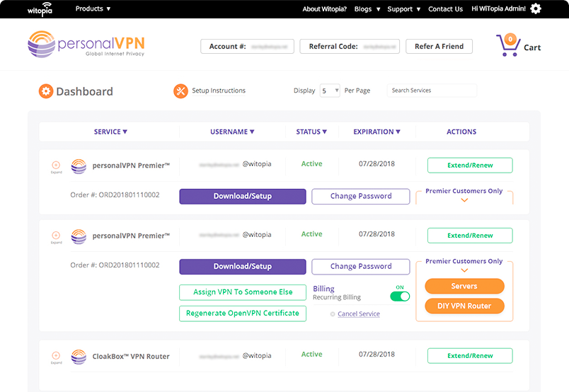The height and width of the screenshot is (392, 569).
Task: Open the Servers button
Action: (x=464, y=286)
